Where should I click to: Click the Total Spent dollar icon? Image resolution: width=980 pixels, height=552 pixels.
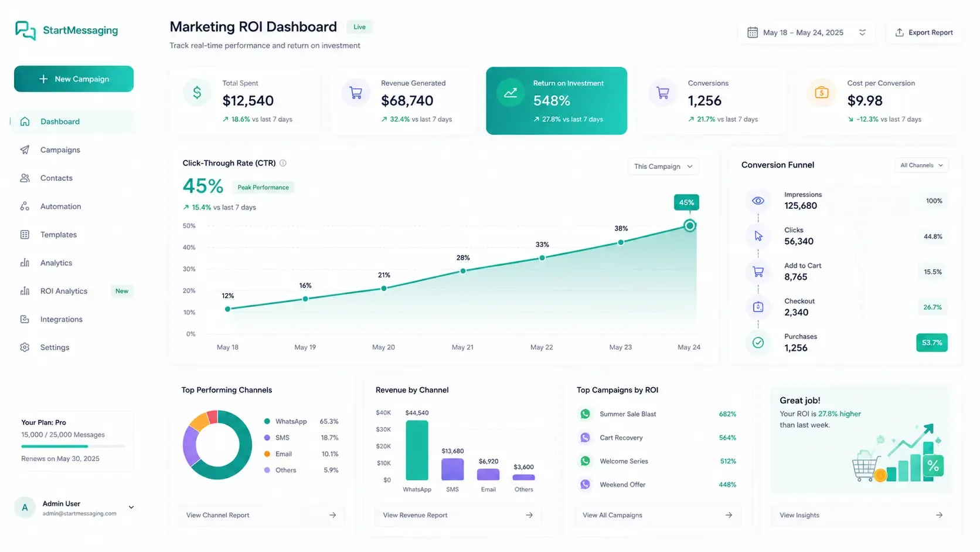(197, 93)
